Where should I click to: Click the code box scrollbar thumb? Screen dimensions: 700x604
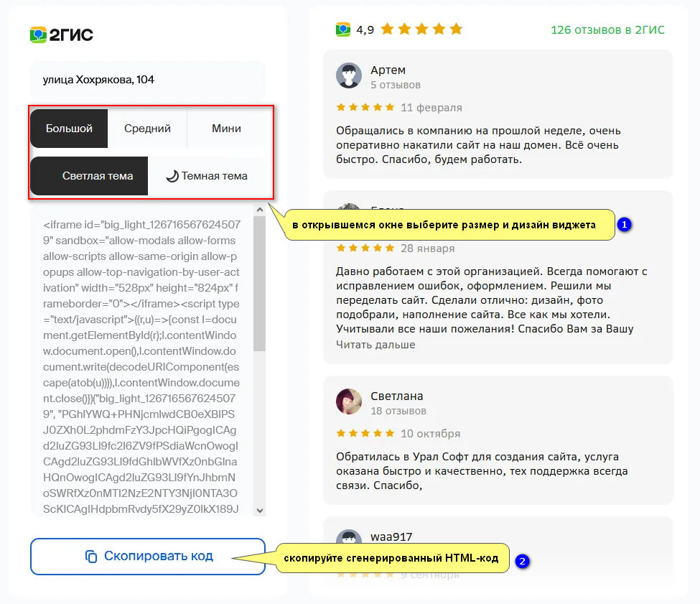pyautogui.click(x=259, y=284)
